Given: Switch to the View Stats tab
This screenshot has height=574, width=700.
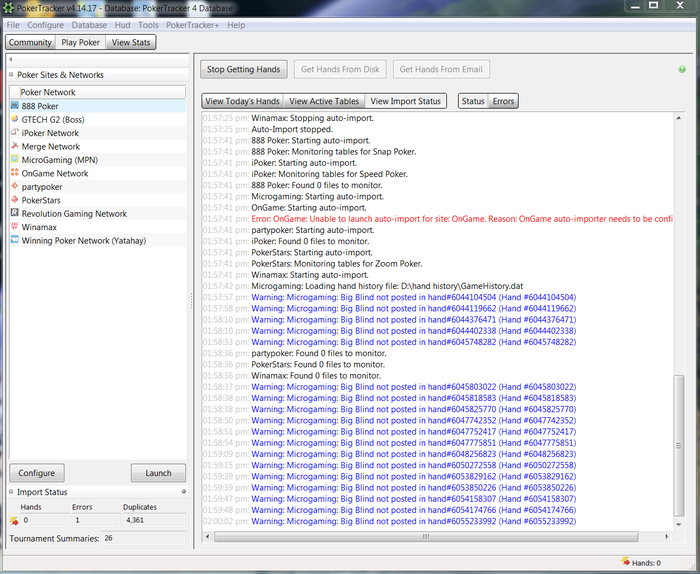Looking at the screenshot, I should [131, 42].
